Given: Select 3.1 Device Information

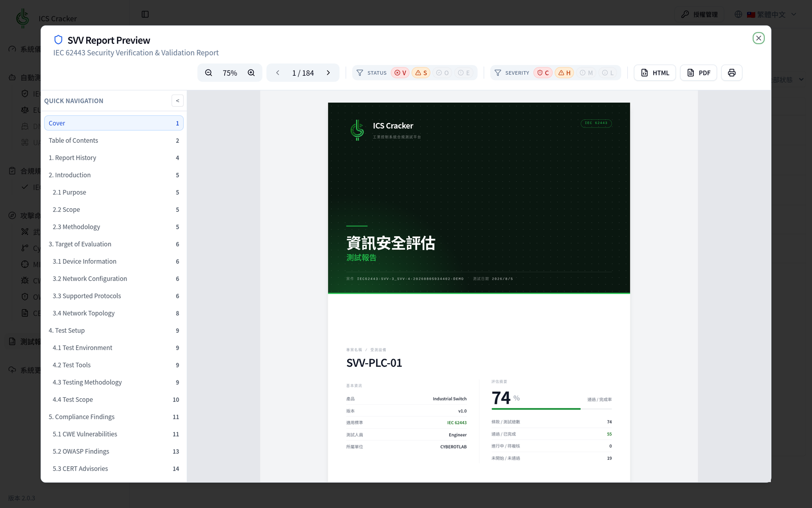Looking at the screenshot, I should tap(114, 261).
